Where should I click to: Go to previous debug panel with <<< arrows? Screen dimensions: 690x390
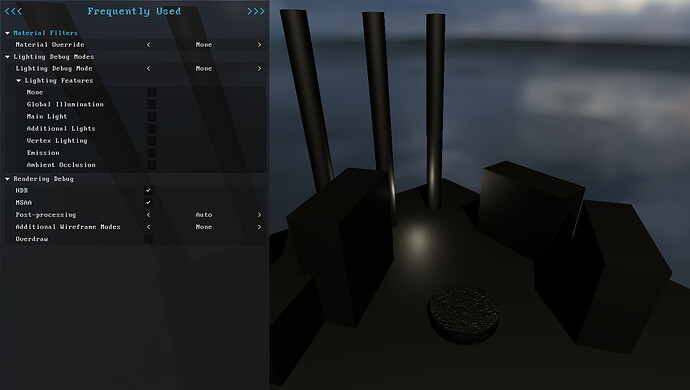pos(13,11)
